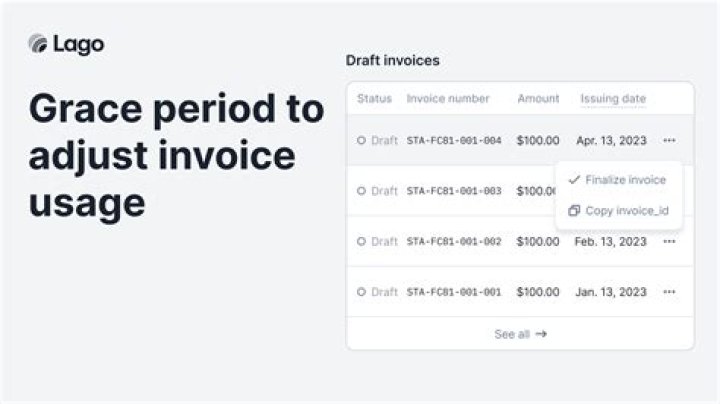Select Finalize invoice from the menu

click(x=625, y=180)
